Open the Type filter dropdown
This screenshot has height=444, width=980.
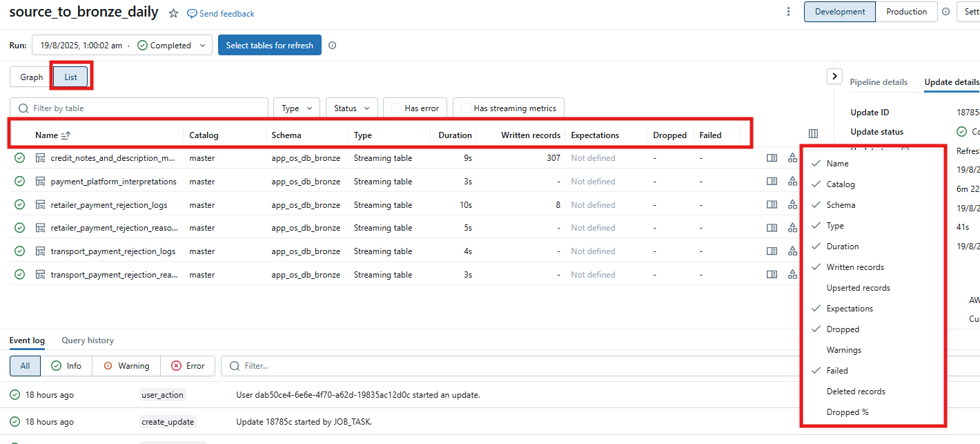[x=296, y=108]
